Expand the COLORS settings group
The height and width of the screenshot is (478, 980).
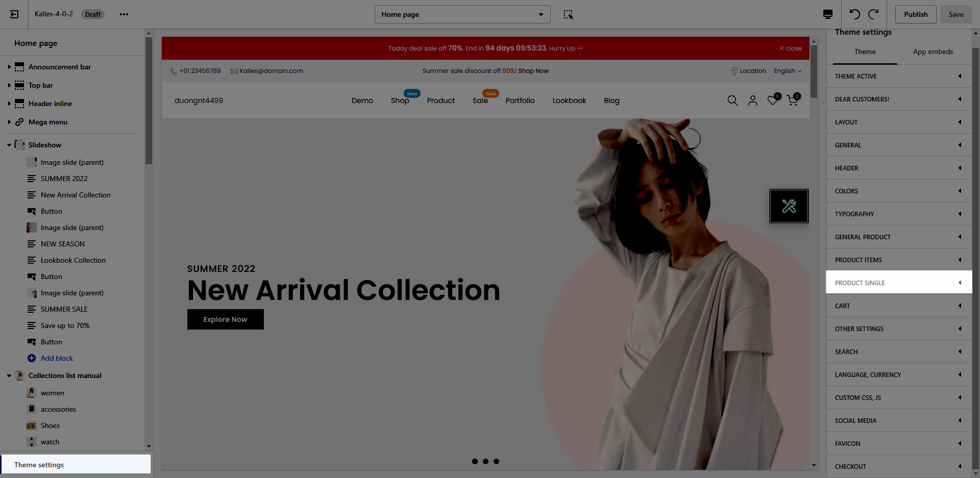(x=899, y=191)
